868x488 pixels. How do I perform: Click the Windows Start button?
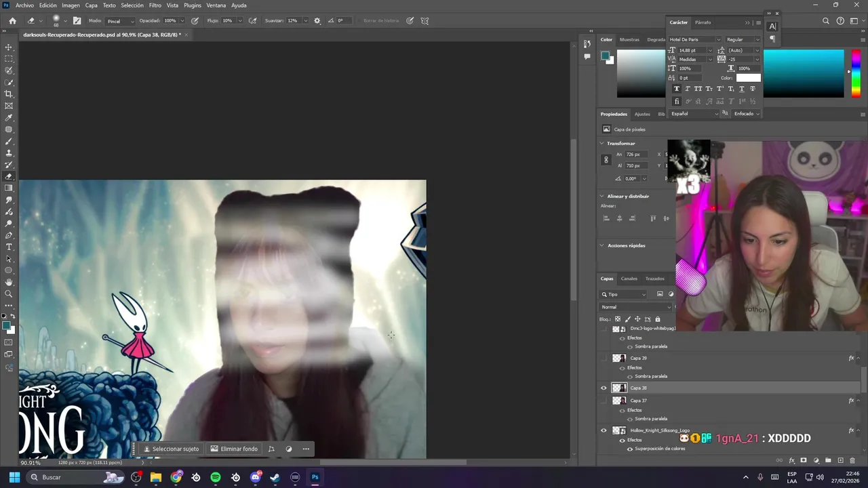click(x=14, y=477)
